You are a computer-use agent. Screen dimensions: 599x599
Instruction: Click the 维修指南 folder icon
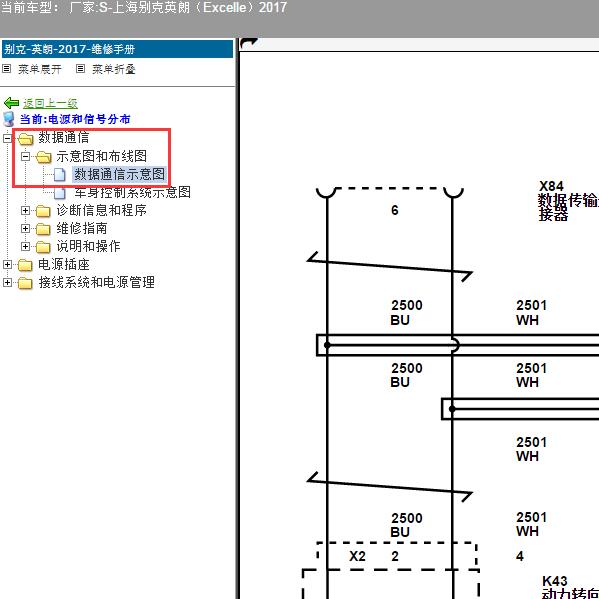43,229
